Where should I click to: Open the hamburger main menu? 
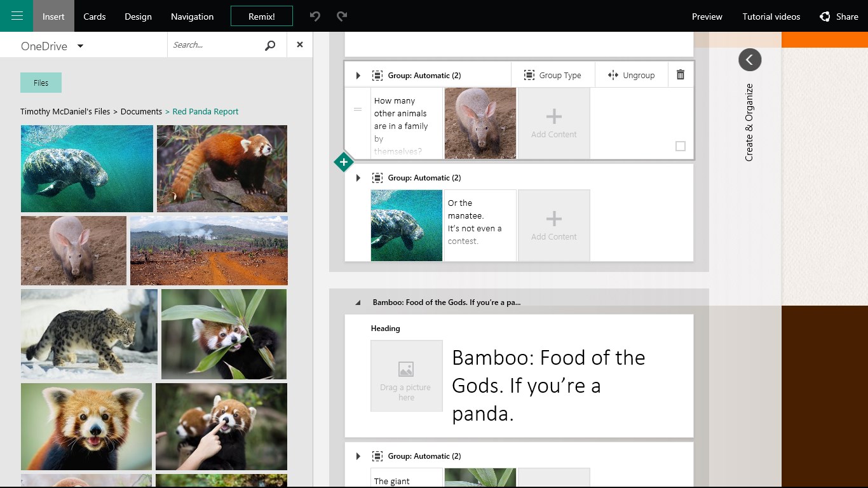point(17,16)
